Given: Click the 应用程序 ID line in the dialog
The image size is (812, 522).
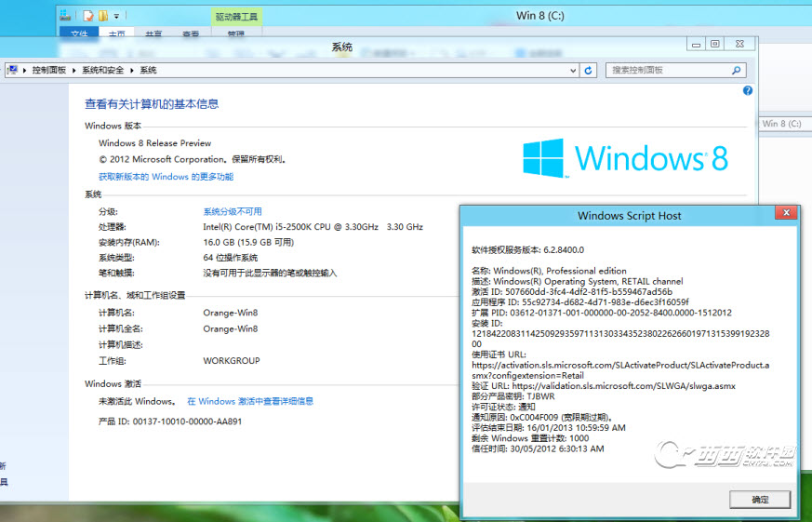Looking at the screenshot, I should (580, 301).
